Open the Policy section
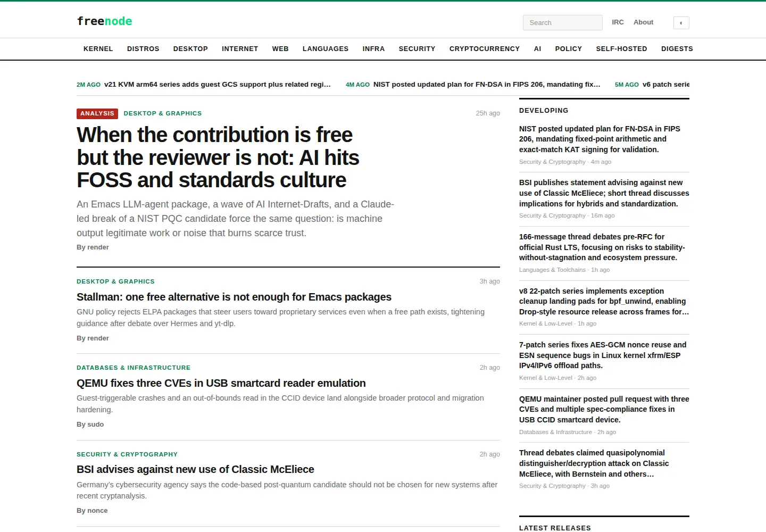Screen dimensions: 766x532 pos(569,49)
